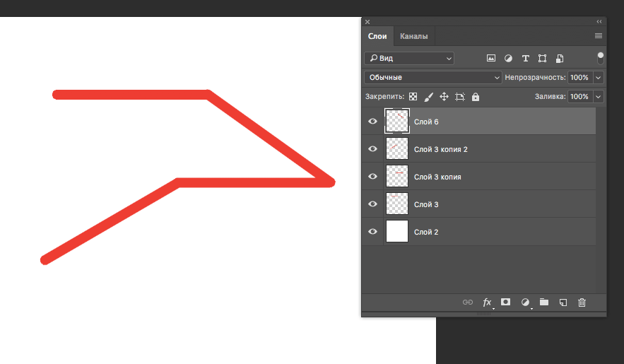This screenshot has height=364, width=624.
Task: Select layer named Слой 6
Action: (x=426, y=122)
